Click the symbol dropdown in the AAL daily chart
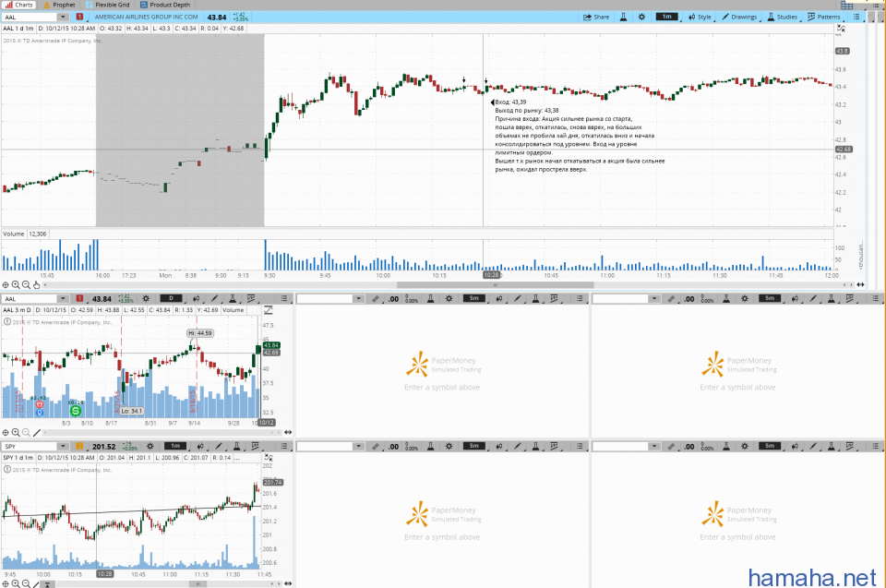The width and height of the screenshot is (886, 588). click(64, 298)
